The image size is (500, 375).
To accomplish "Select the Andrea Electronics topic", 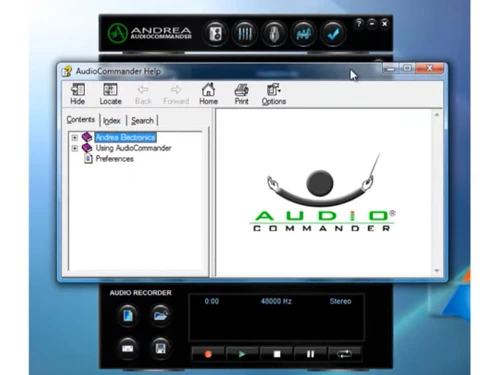I will pos(126,137).
